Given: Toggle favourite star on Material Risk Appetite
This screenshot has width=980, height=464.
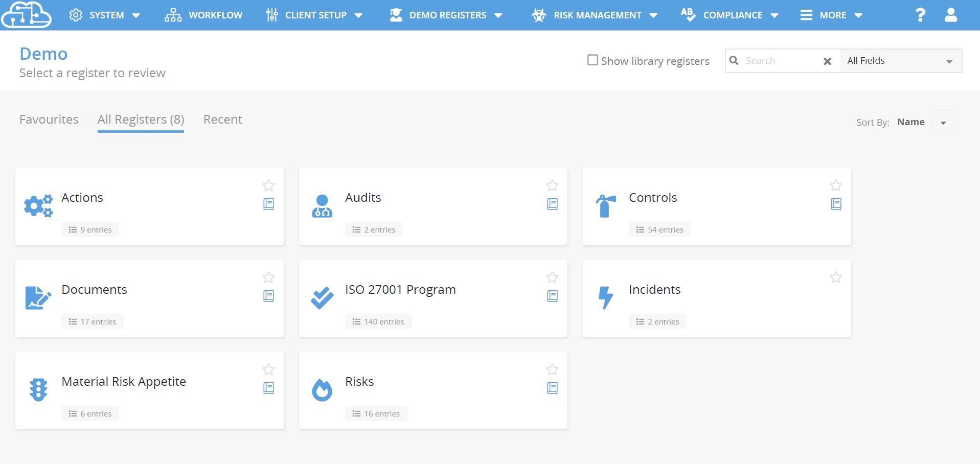Looking at the screenshot, I should tap(268, 369).
